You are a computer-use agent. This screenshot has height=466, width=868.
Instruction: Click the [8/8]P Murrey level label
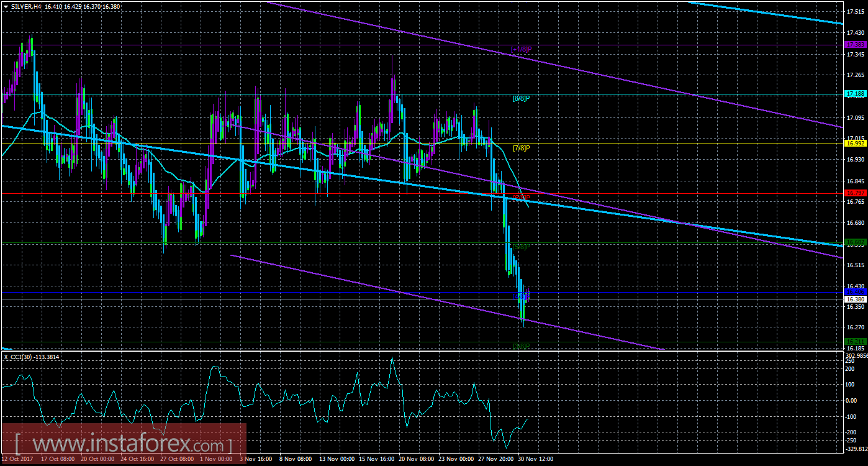click(x=521, y=98)
